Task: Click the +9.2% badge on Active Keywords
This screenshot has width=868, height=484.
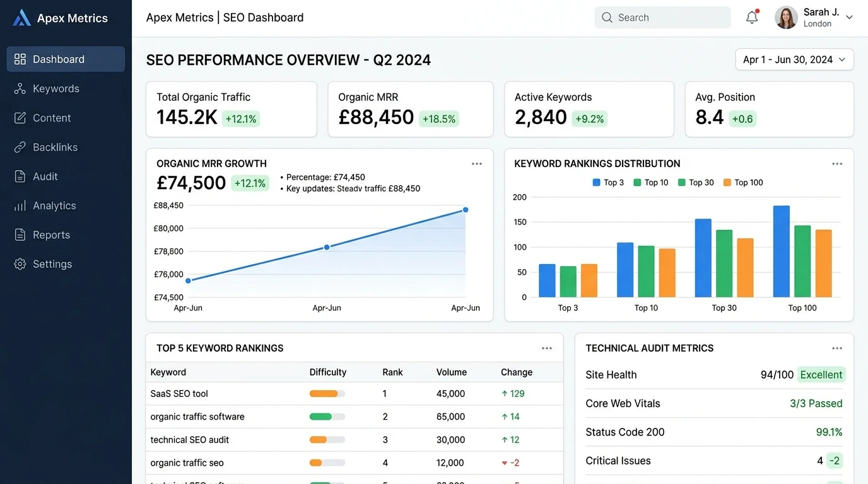Action: 590,119
